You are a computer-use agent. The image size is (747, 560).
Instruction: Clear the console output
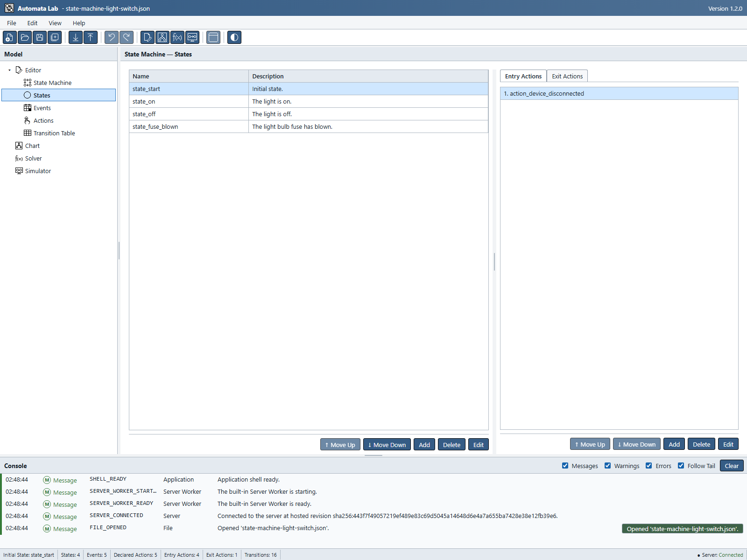click(732, 466)
